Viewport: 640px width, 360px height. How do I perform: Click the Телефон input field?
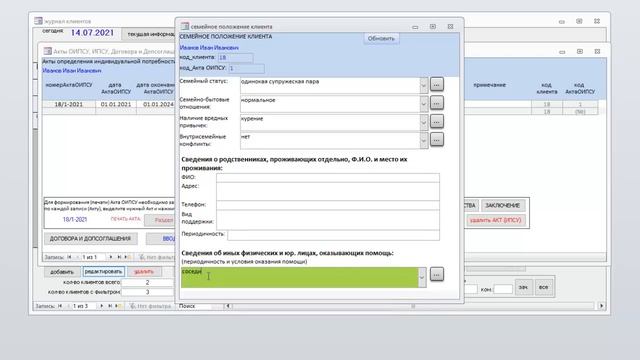[328, 205]
